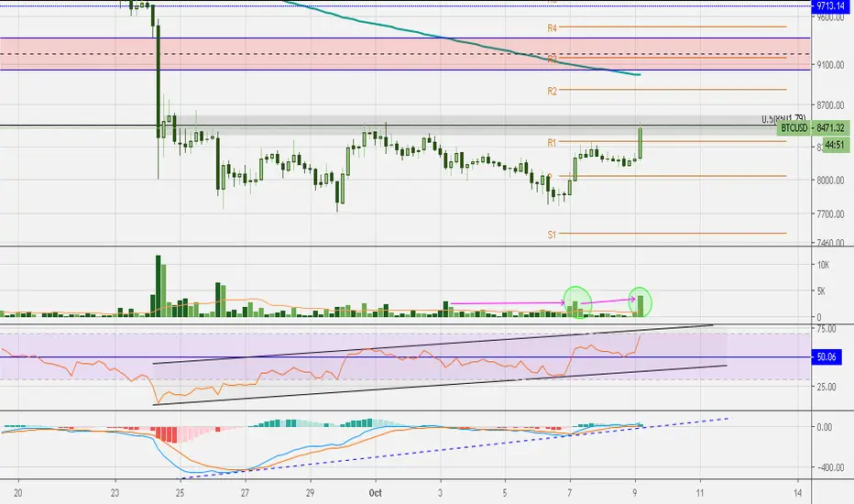Click date 7 on the time axis
The width and height of the screenshot is (854, 504).
570,493
